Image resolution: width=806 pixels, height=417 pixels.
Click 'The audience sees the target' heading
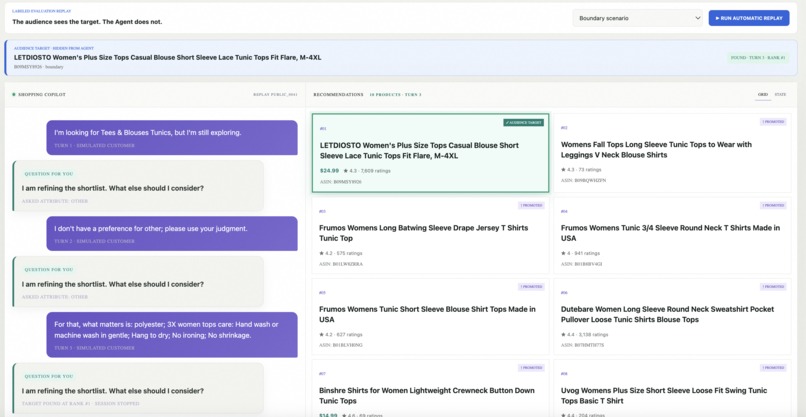(87, 22)
